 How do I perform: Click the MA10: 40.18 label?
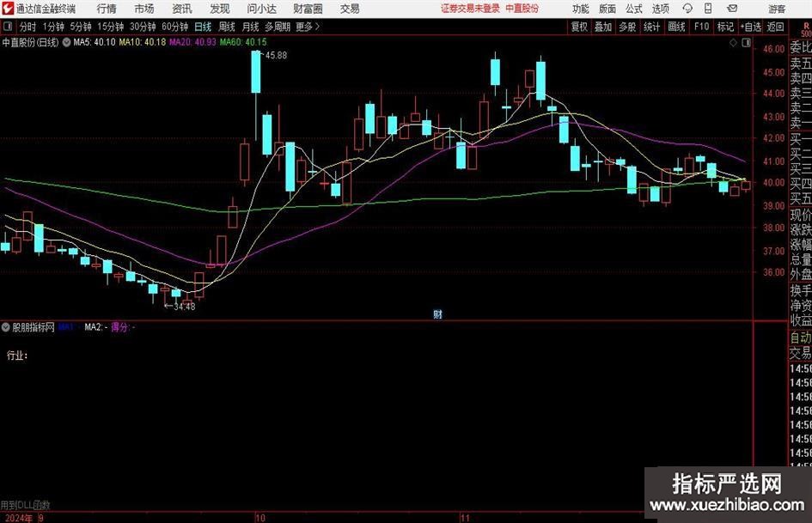(143, 42)
